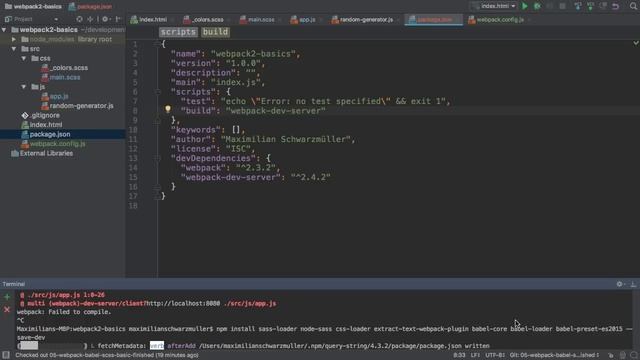
Task: Run the index.html configuration with green play button
Action: (x=525, y=6)
